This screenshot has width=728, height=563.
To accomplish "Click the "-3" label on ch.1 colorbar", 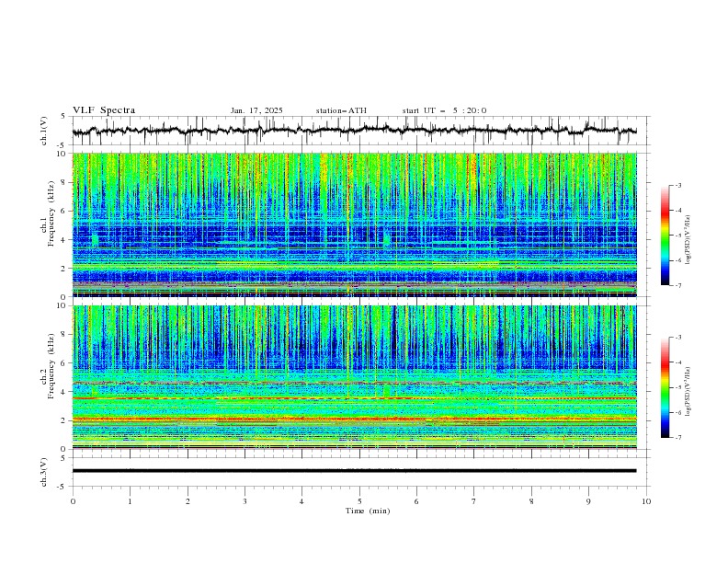I will (678, 185).
